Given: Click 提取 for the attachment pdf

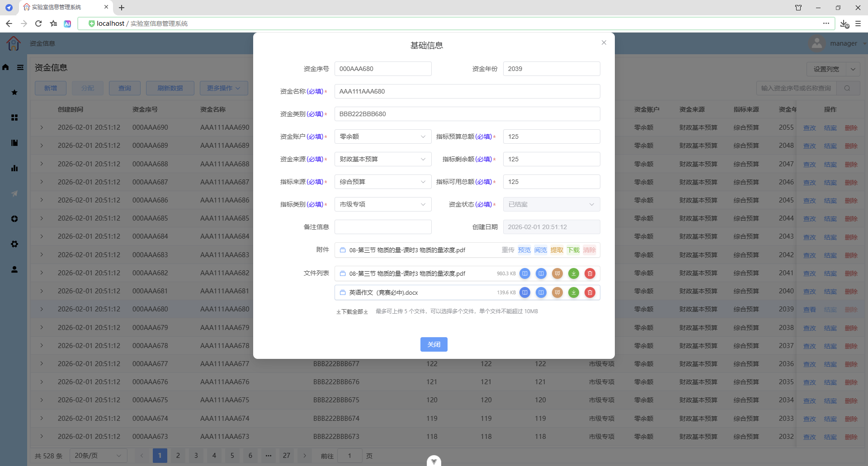Looking at the screenshot, I should pyautogui.click(x=557, y=250).
